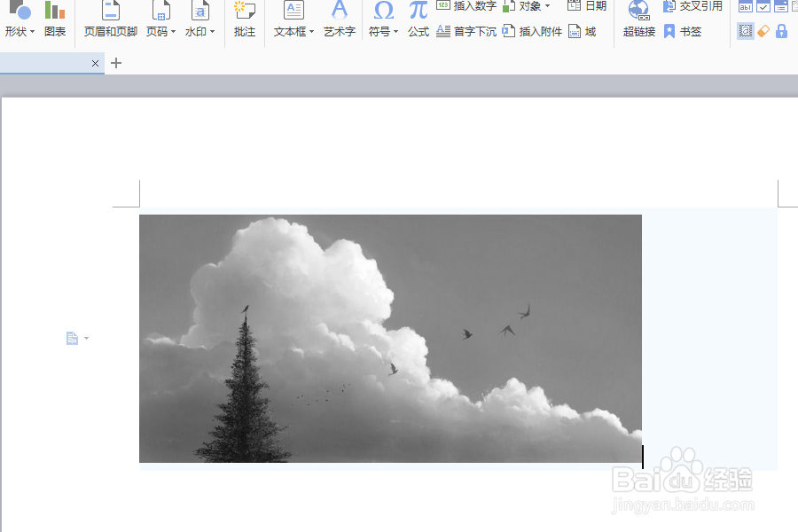Select the cloud and tree picture
Image resolution: width=798 pixels, height=532 pixels.
click(390, 339)
